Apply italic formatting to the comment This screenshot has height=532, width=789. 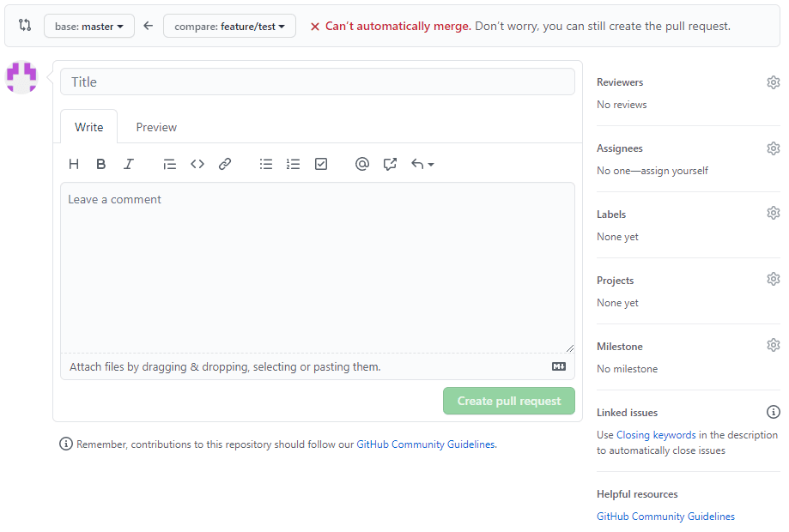(129, 164)
